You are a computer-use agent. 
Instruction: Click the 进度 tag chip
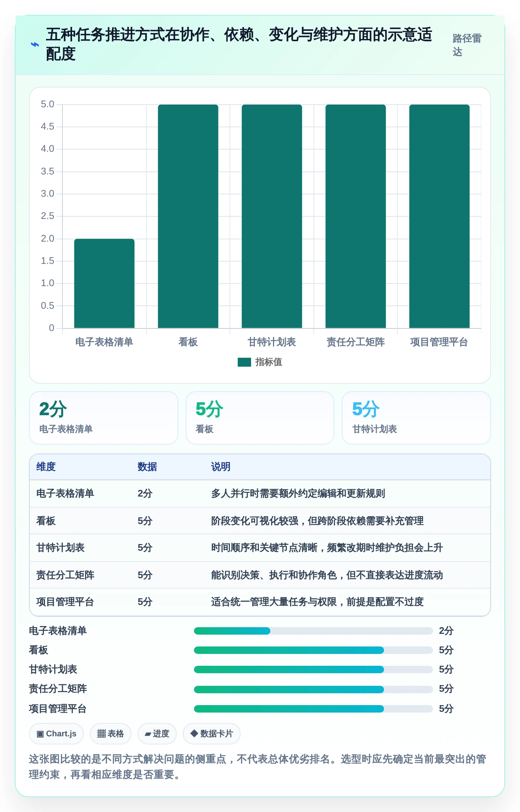click(x=157, y=734)
